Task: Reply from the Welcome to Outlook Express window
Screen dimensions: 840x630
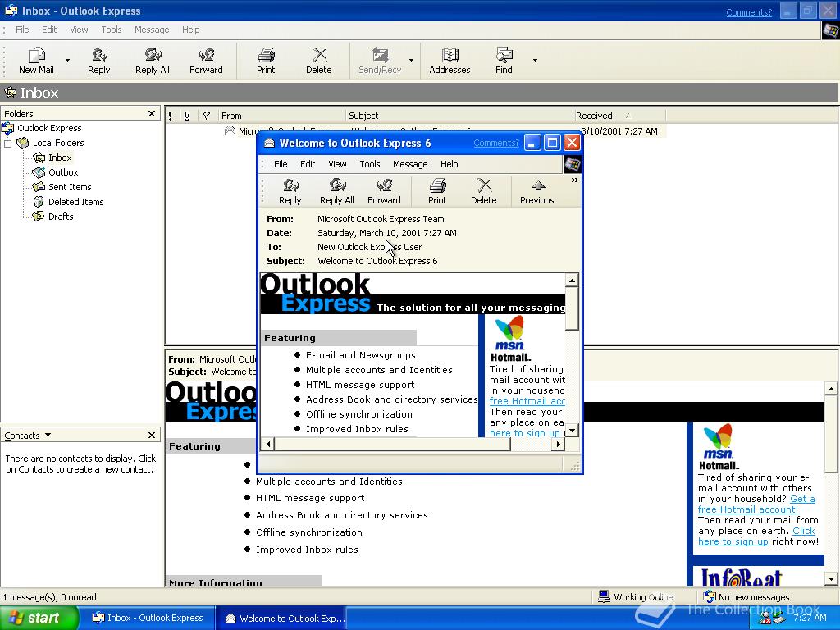Action: point(290,191)
